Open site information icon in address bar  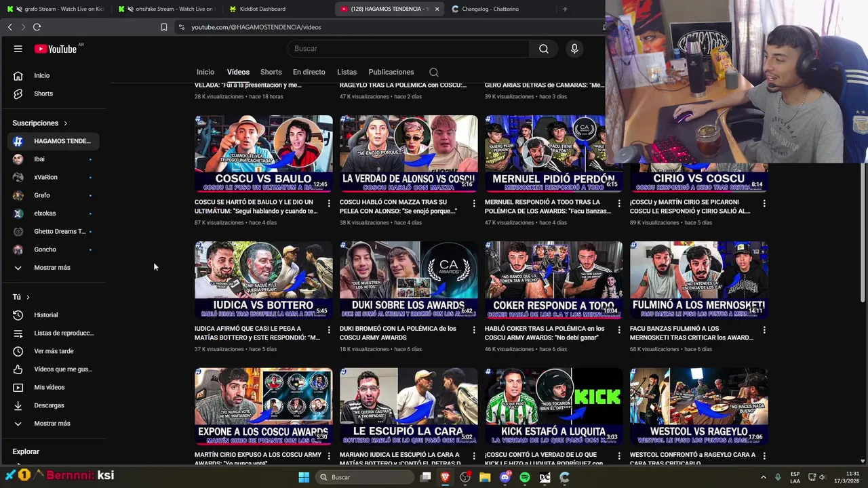(x=181, y=27)
